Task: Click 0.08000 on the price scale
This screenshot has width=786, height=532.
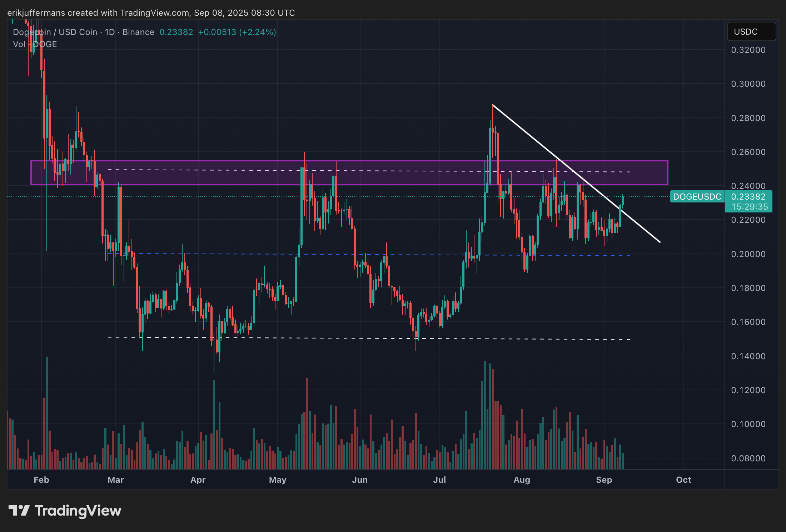Action: (748, 458)
